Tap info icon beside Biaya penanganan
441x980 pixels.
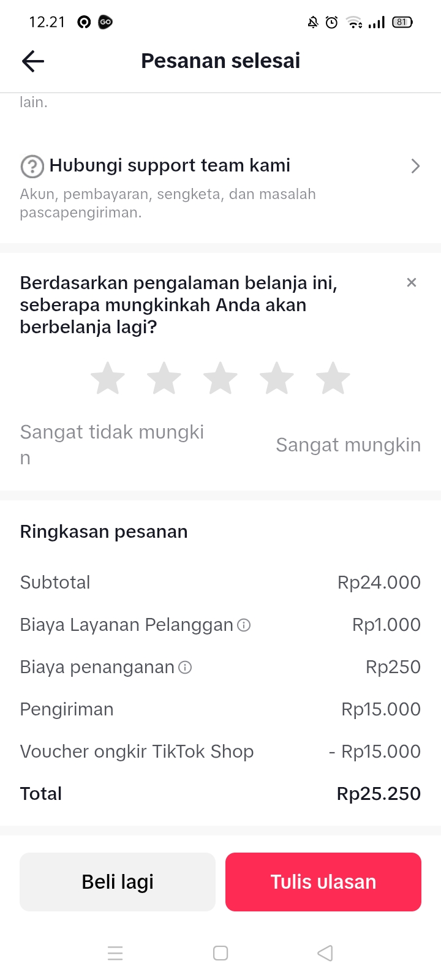(185, 668)
